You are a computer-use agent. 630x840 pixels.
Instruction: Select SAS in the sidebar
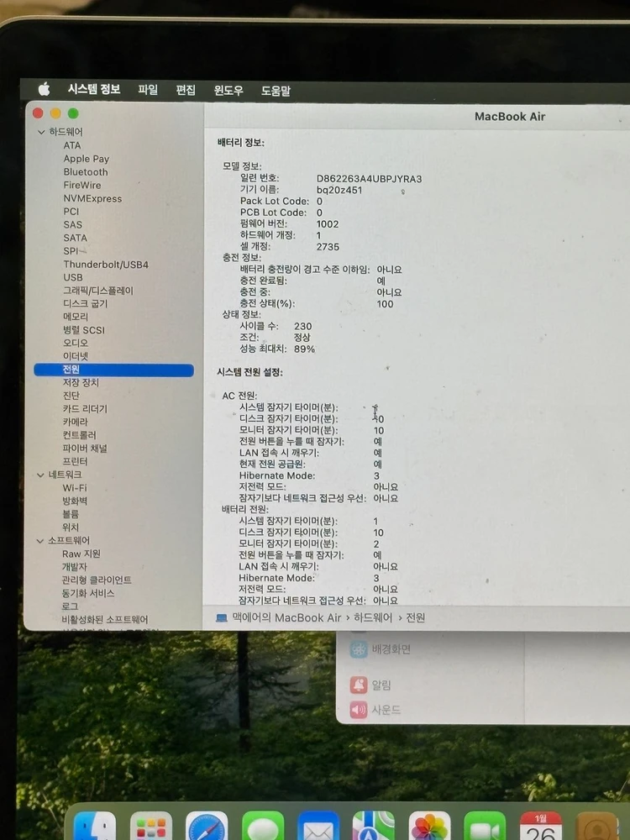pos(73,225)
